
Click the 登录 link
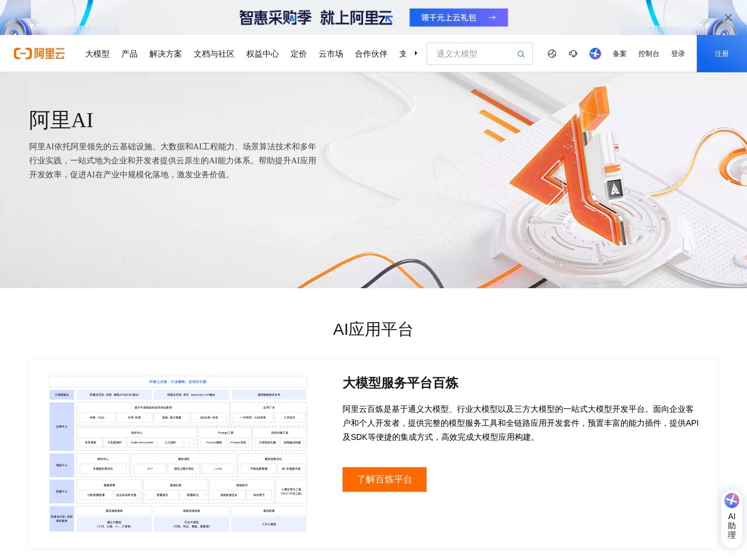point(678,54)
